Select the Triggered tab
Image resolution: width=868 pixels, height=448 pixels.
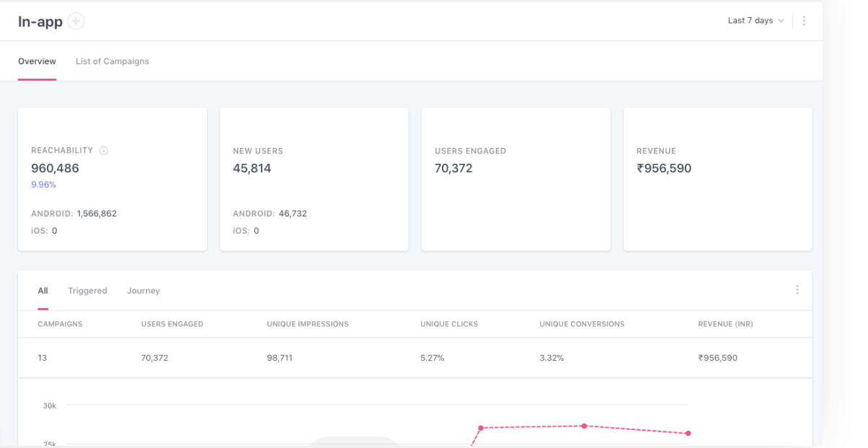[x=87, y=291]
